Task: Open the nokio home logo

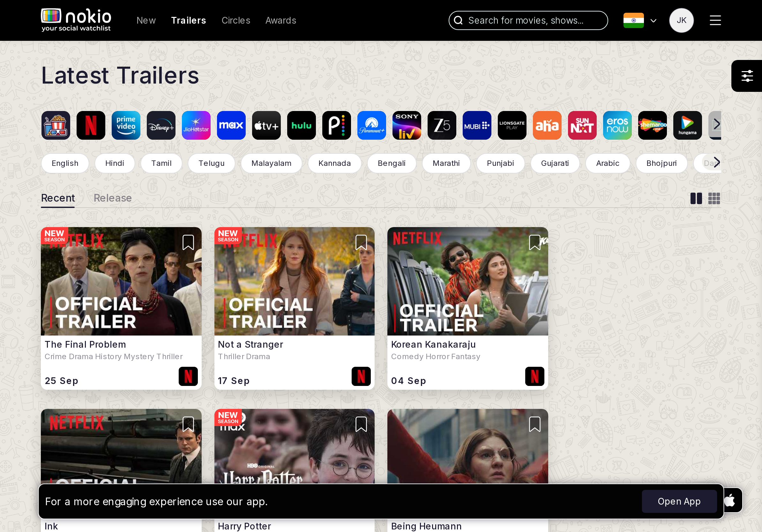Action: pos(76,20)
